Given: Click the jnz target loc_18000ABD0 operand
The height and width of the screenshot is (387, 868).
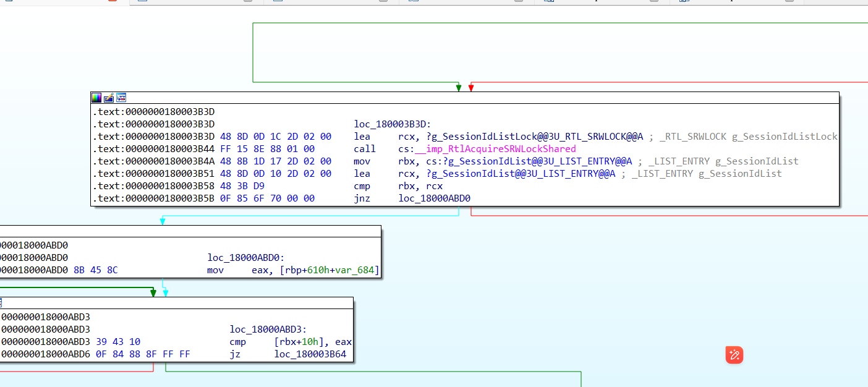Looking at the screenshot, I should (x=435, y=198).
